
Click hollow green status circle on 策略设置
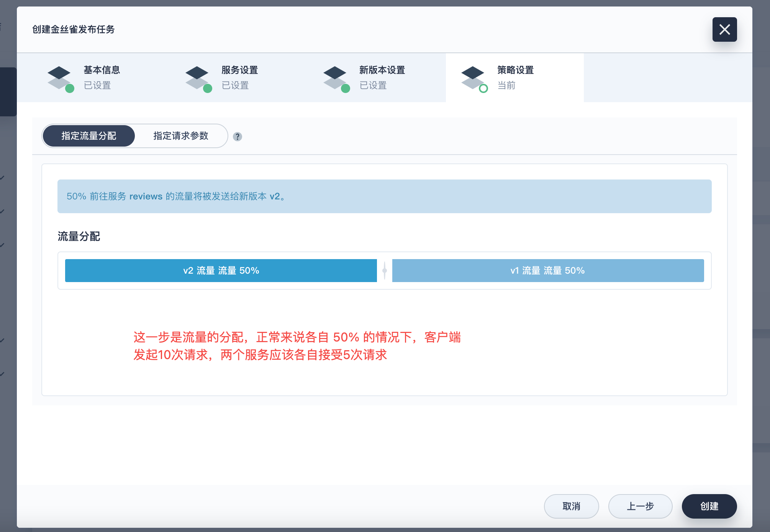483,89
